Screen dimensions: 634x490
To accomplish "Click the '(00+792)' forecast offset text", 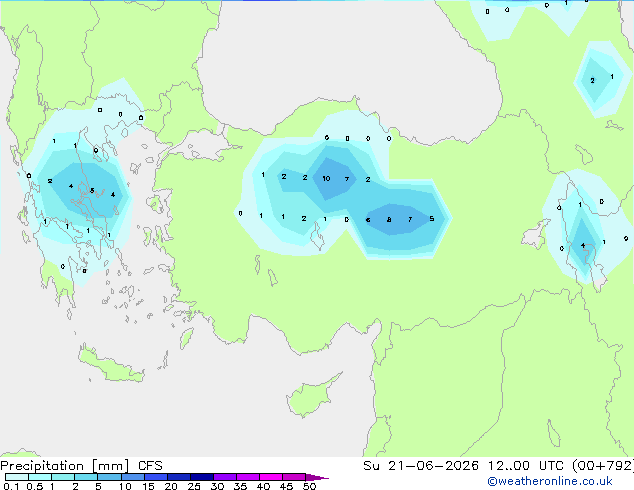I will [603, 466].
